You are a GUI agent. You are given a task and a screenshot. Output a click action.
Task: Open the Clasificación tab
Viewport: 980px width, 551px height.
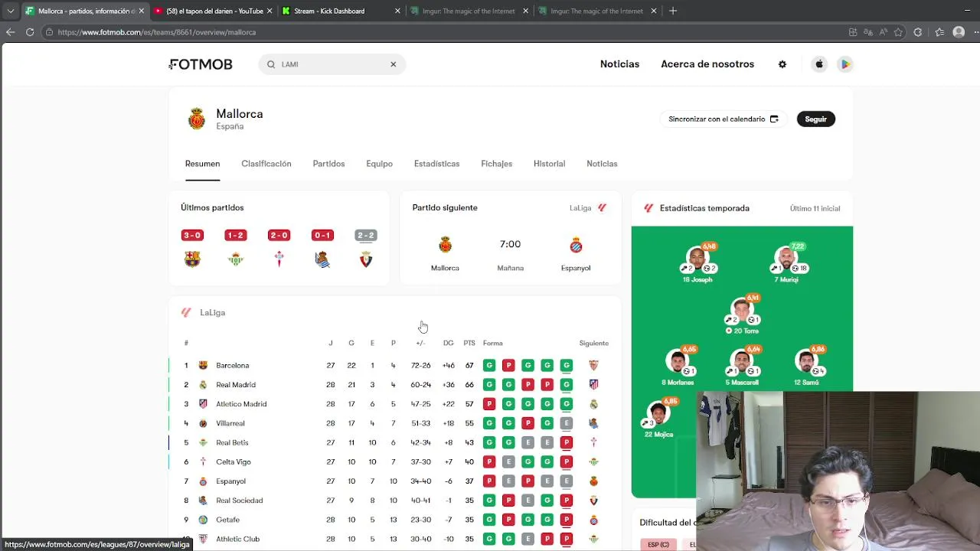266,164
